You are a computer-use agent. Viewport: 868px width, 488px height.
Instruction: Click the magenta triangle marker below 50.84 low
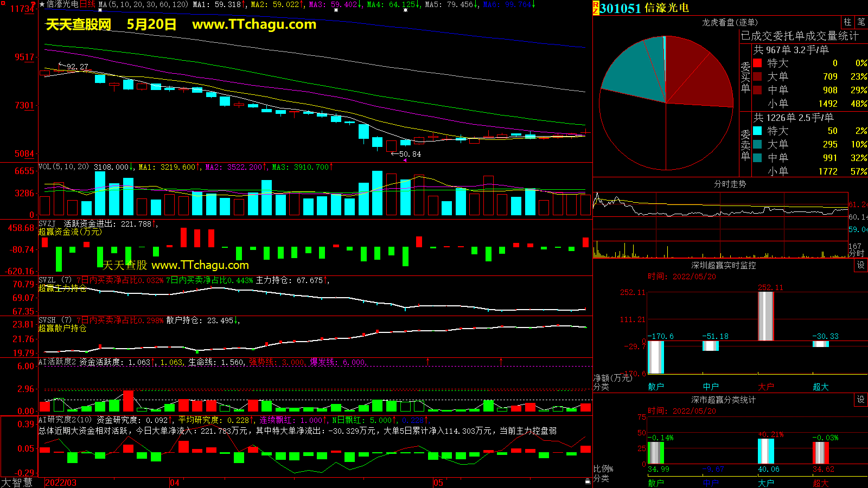(405, 160)
